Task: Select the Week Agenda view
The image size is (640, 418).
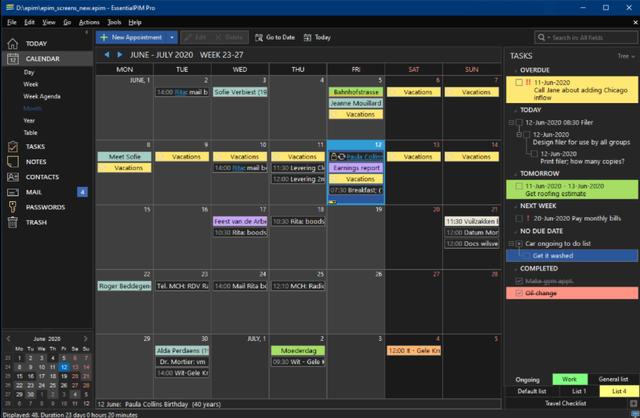Action: [42, 96]
